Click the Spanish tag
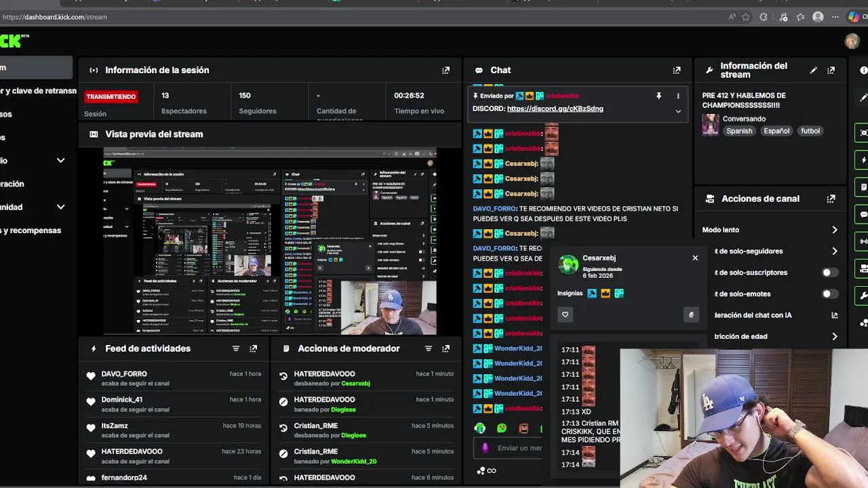 [739, 131]
